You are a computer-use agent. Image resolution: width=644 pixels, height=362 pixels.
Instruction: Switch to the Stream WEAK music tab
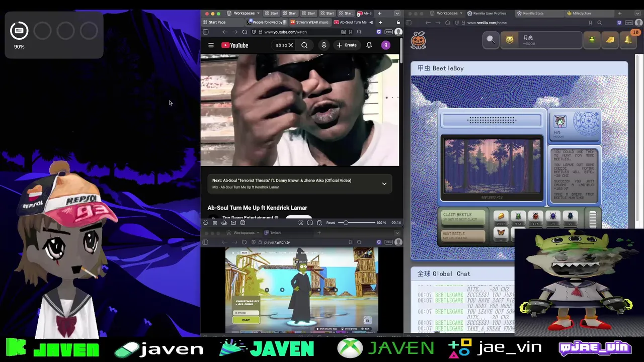(309, 22)
